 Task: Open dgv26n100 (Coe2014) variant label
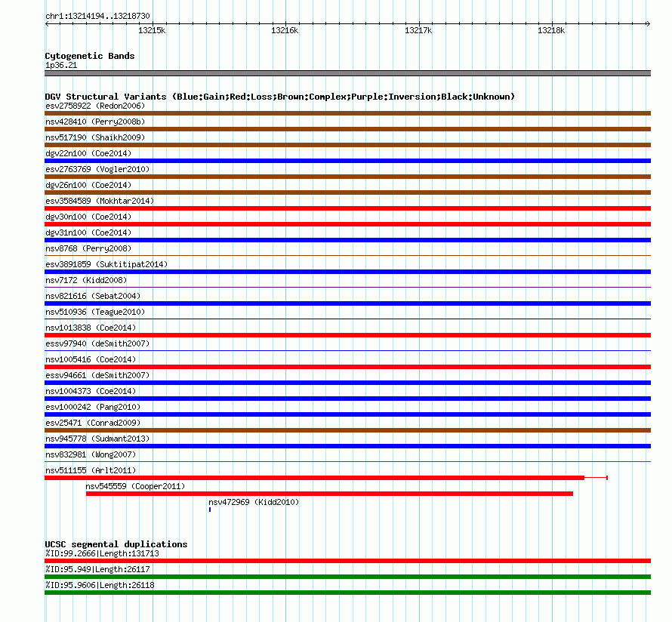pos(88,185)
